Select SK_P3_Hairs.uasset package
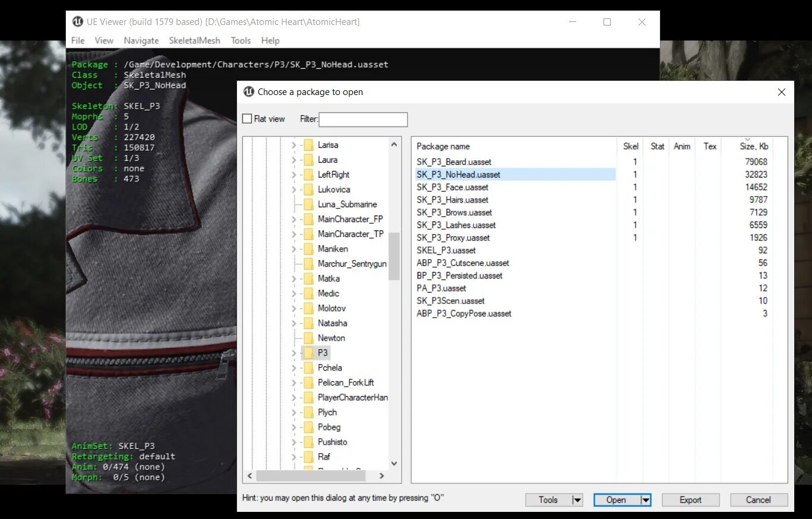 point(453,200)
